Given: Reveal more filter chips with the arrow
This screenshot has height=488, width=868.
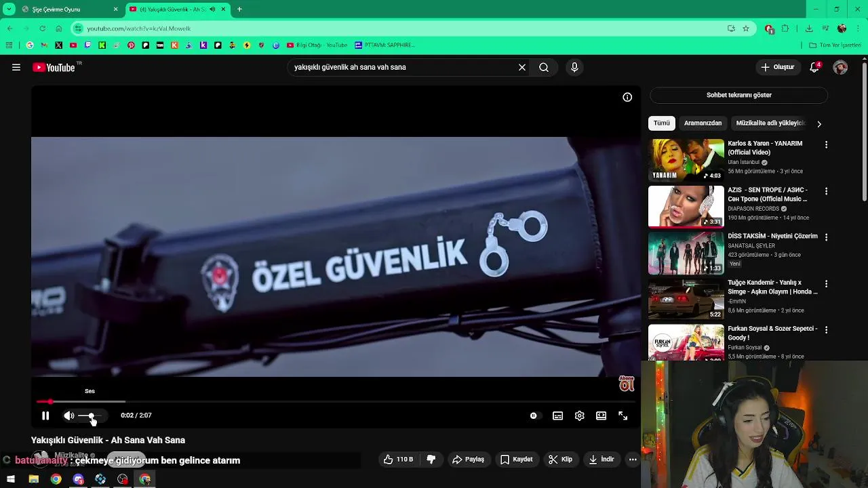Looking at the screenshot, I should [818, 124].
